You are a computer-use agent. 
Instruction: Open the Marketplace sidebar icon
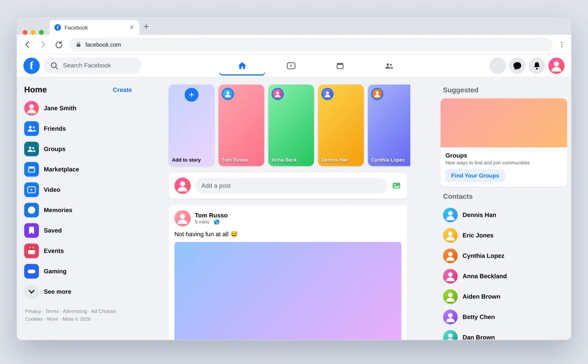[31, 169]
